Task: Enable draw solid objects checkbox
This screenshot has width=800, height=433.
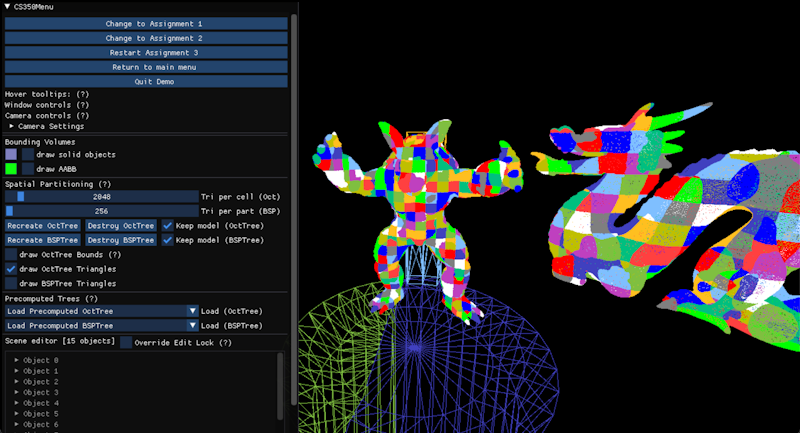Action: pos(28,154)
